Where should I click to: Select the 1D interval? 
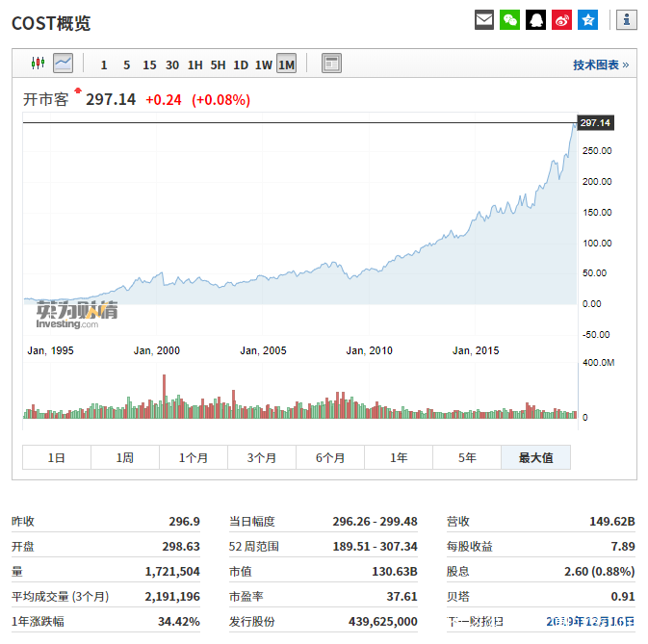(241, 64)
